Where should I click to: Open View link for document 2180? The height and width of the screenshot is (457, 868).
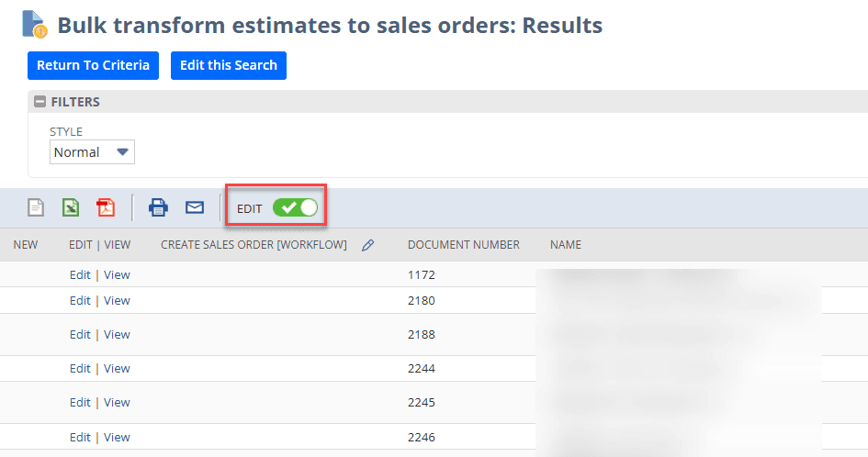tap(117, 300)
